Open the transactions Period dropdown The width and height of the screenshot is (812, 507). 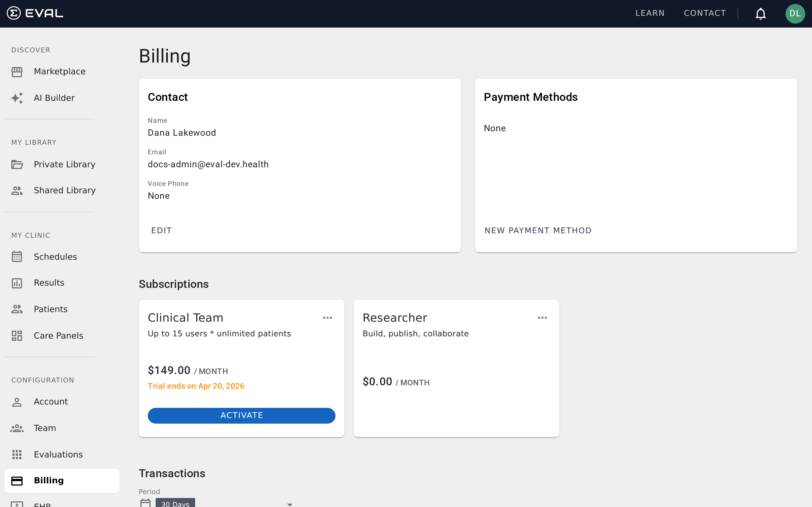(289, 504)
